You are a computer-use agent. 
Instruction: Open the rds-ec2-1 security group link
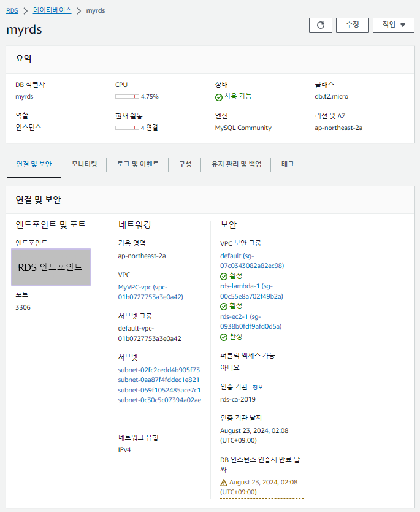click(x=251, y=321)
